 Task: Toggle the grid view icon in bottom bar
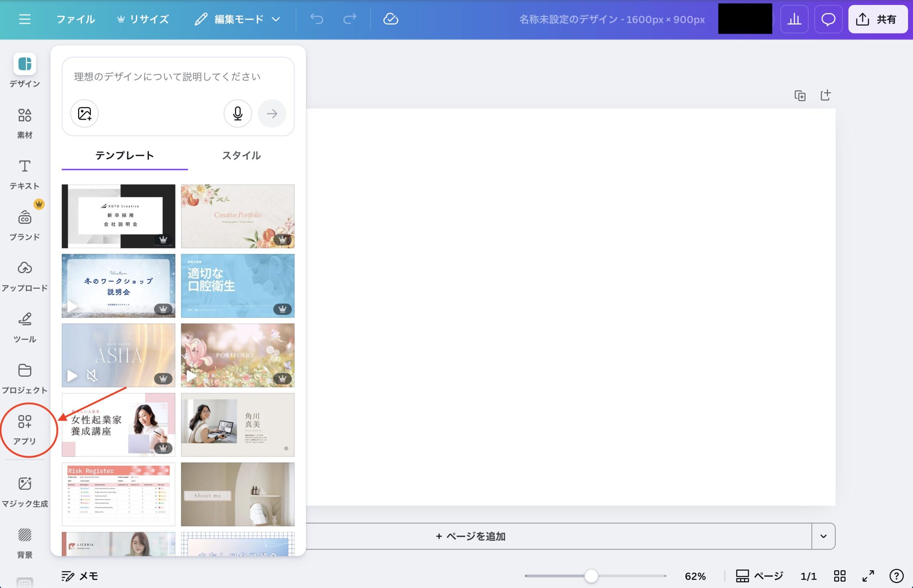[840, 576]
